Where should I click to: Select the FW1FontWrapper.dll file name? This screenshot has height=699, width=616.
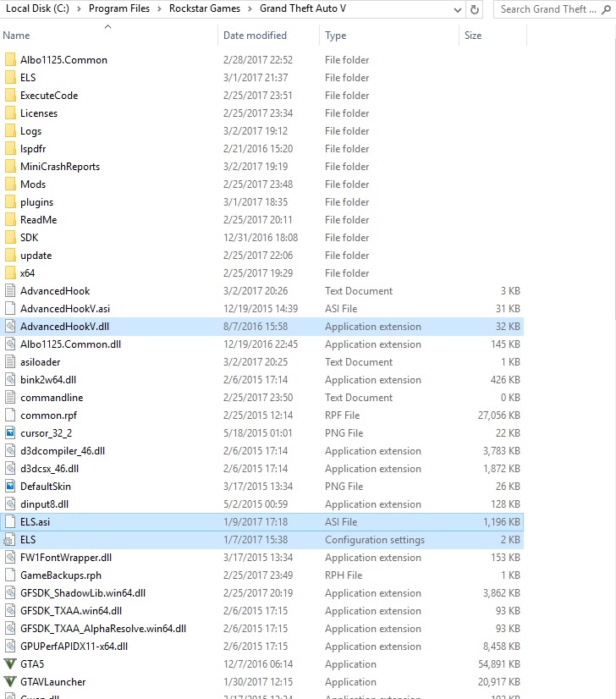tap(66, 557)
